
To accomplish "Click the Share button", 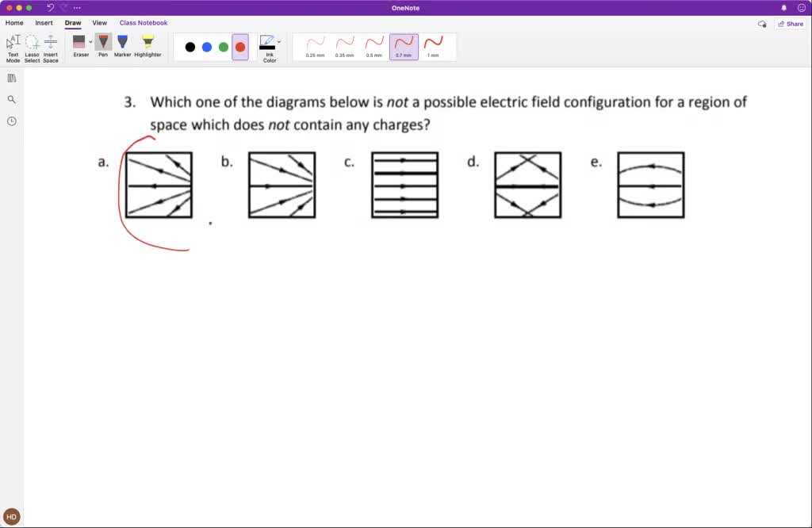I will coord(790,24).
